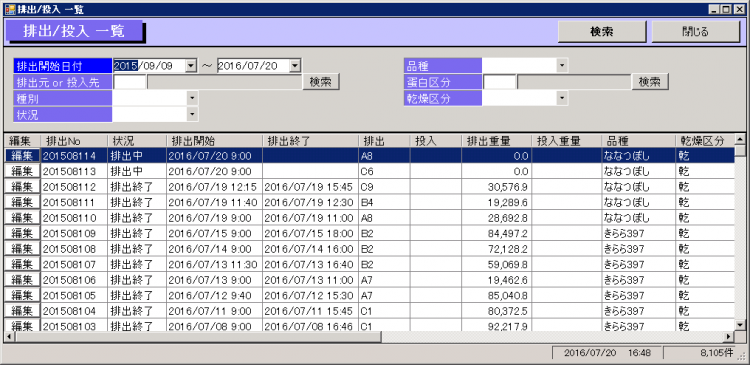Select 排出 cell C9 in the grid
Viewport: 750px width, 365px height.
point(385,187)
